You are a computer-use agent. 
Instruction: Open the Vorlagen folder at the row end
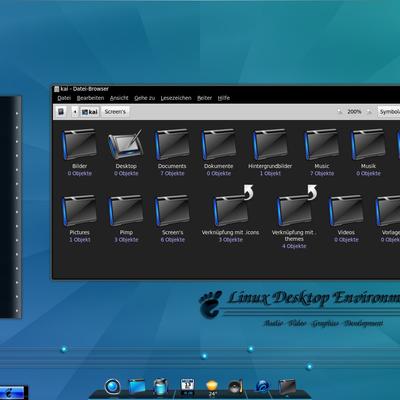pos(388,211)
